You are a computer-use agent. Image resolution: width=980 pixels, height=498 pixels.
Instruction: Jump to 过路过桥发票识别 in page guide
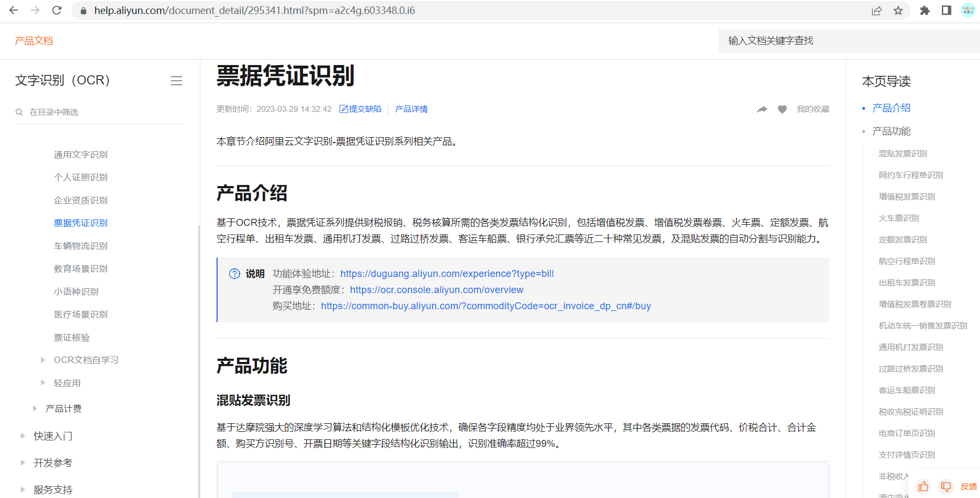point(911,369)
